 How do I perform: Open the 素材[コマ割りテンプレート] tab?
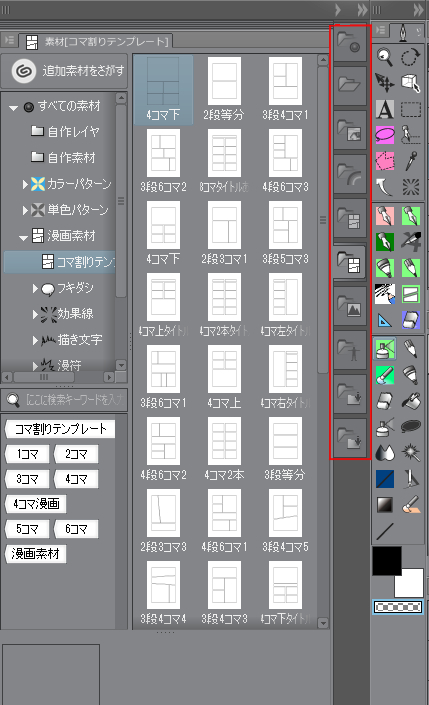(98, 42)
